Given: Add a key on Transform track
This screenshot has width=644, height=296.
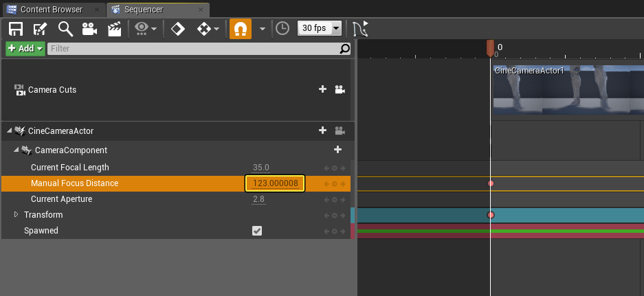Looking at the screenshot, I should click(334, 216).
